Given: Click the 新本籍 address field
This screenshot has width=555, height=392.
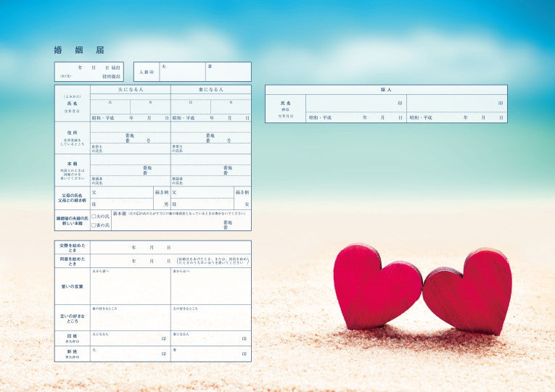Looking at the screenshot, I should coord(180,222).
